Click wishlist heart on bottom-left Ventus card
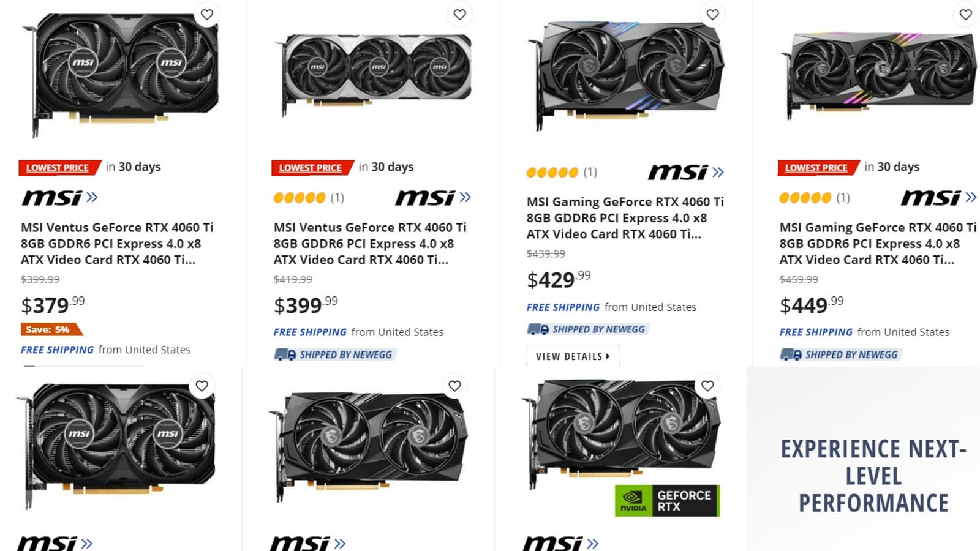The image size is (980, 551). [202, 386]
